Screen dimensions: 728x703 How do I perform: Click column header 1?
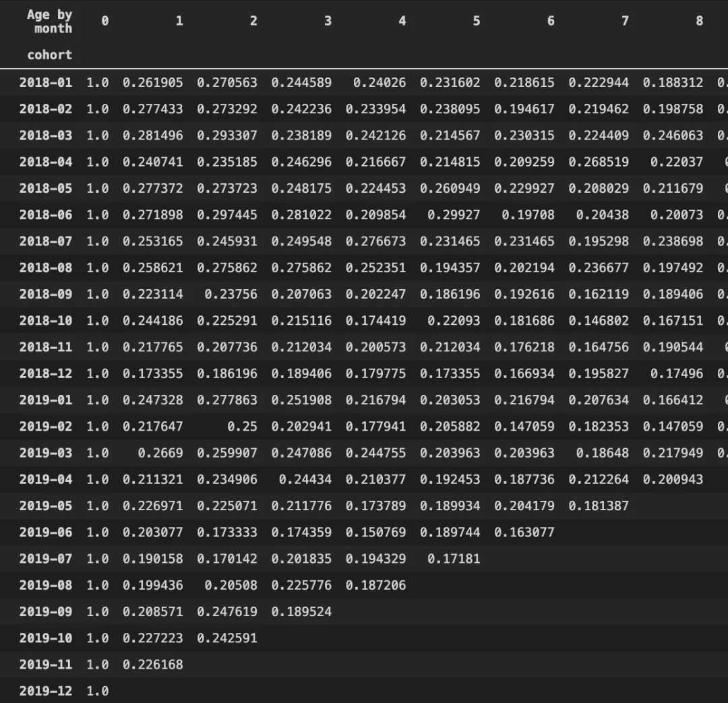click(179, 21)
